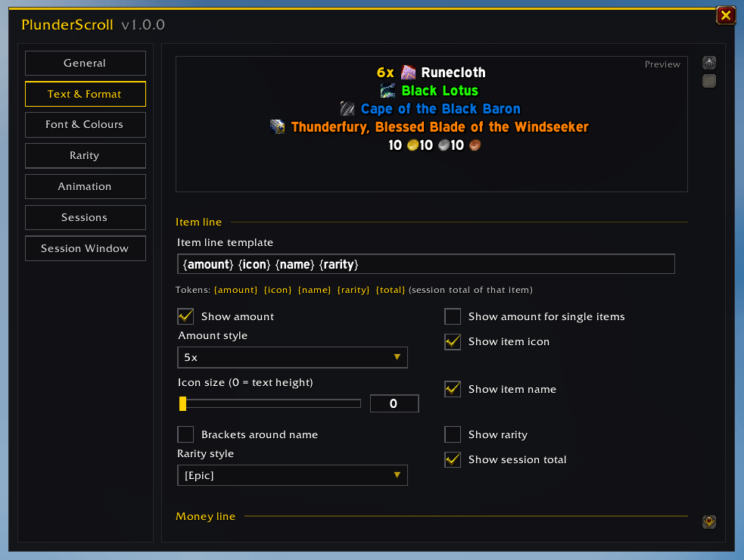Go to the Animation tab
744x560 pixels.
[86, 186]
